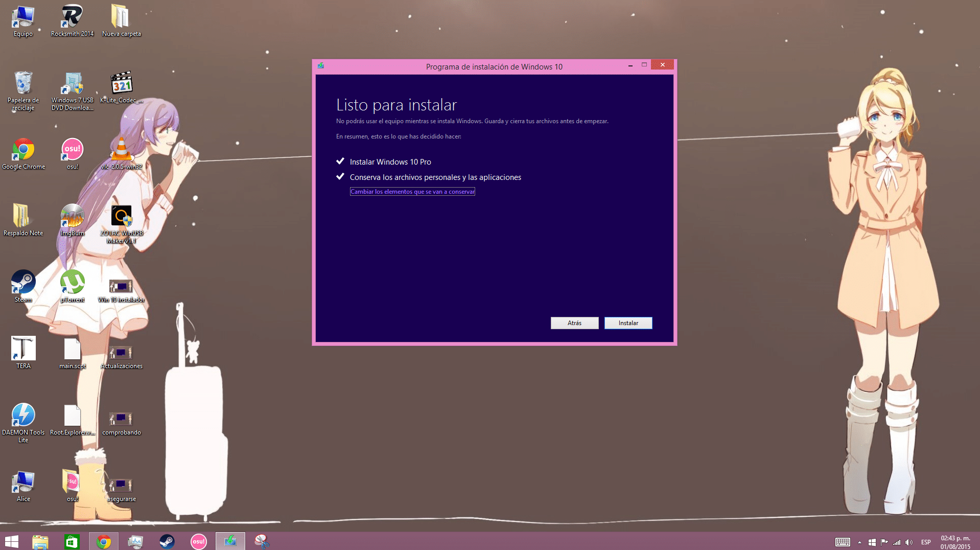Select the Respaldo Note folder icon
The image size is (980, 550).
click(x=23, y=220)
